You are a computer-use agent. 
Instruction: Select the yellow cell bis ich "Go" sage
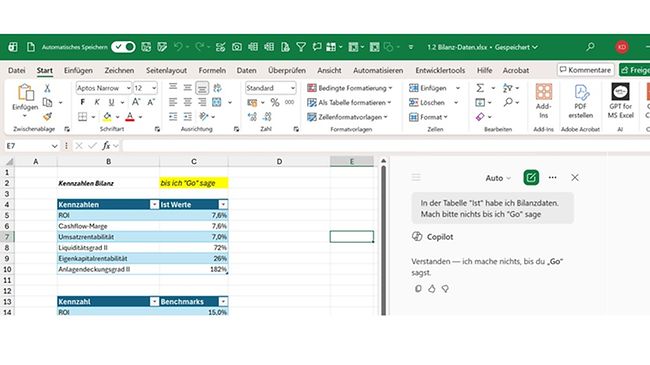pyautogui.click(x=194, y=183)
